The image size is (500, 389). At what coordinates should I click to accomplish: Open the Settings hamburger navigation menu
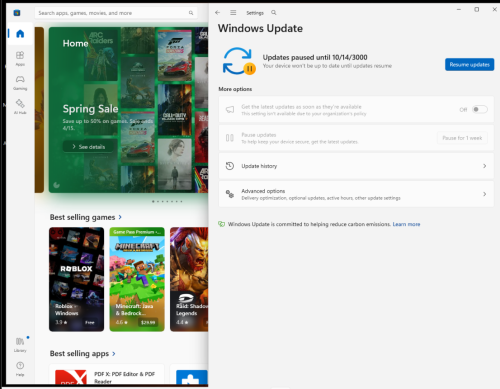click(233, 13)
